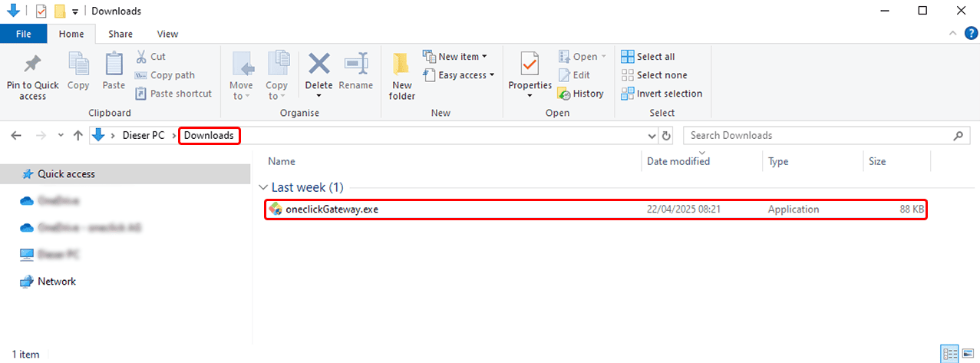Refresh the Downloads folder view
This screenshot has height=363, width=980.
(666, 136)
